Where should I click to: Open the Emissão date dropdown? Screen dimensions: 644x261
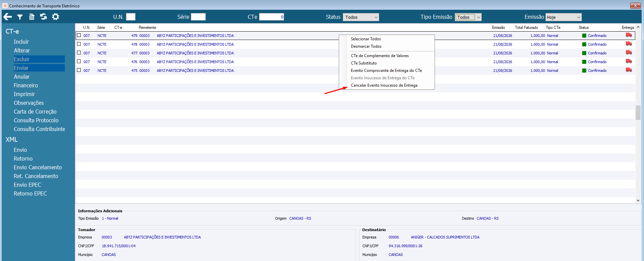[x=563, y=17]
